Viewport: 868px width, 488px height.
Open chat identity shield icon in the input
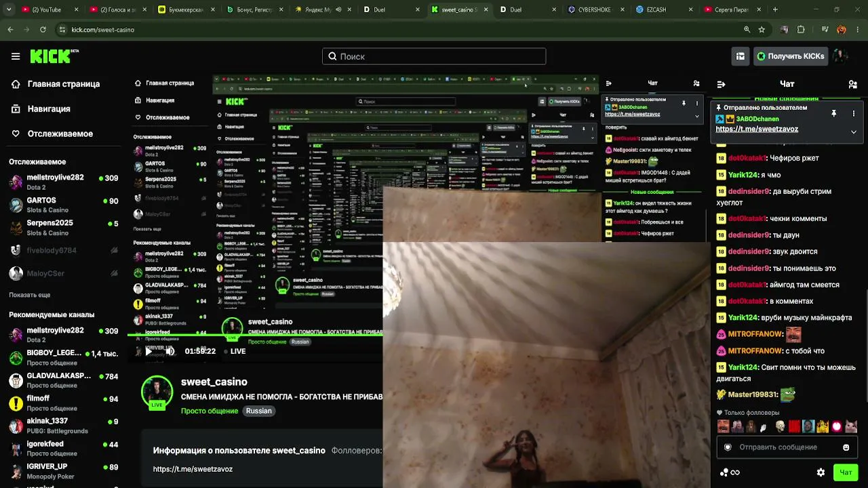(x=728, y=447)
